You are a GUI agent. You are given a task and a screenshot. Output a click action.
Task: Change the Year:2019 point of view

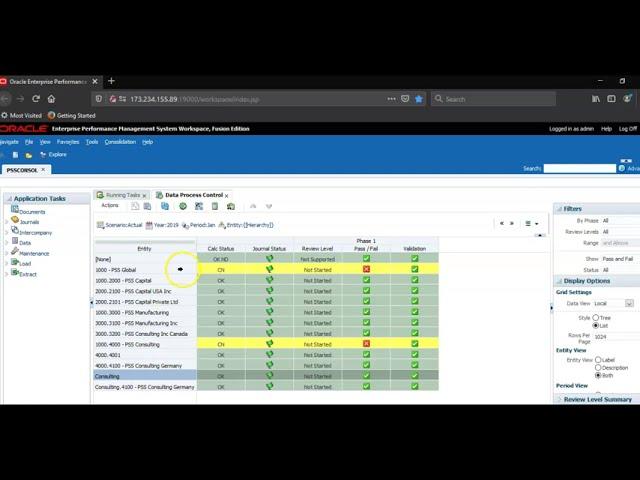pyautogui.click(x=162, y=225)
